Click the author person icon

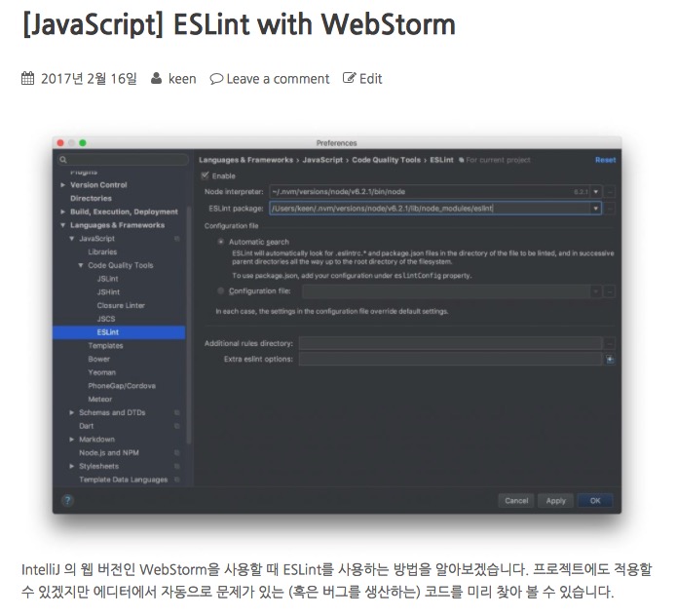point(156,78)
